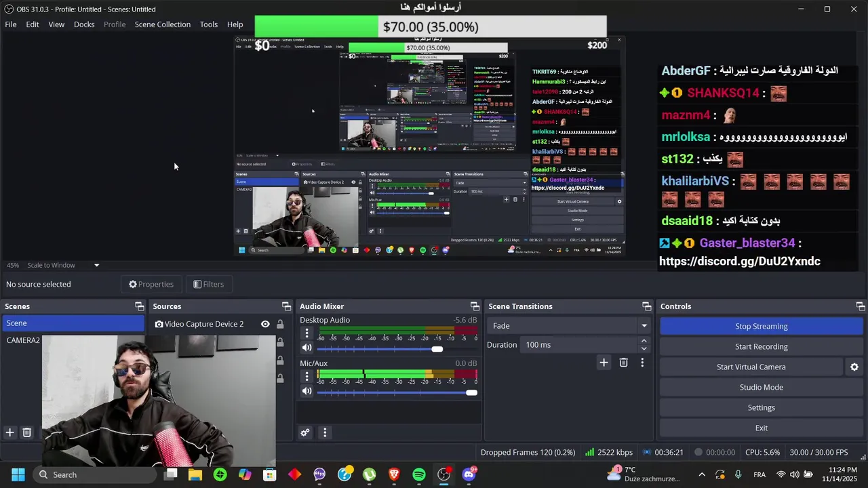Open Microsoft Store from the taskbar
The image size is (868, 488).
pos(270,474)
